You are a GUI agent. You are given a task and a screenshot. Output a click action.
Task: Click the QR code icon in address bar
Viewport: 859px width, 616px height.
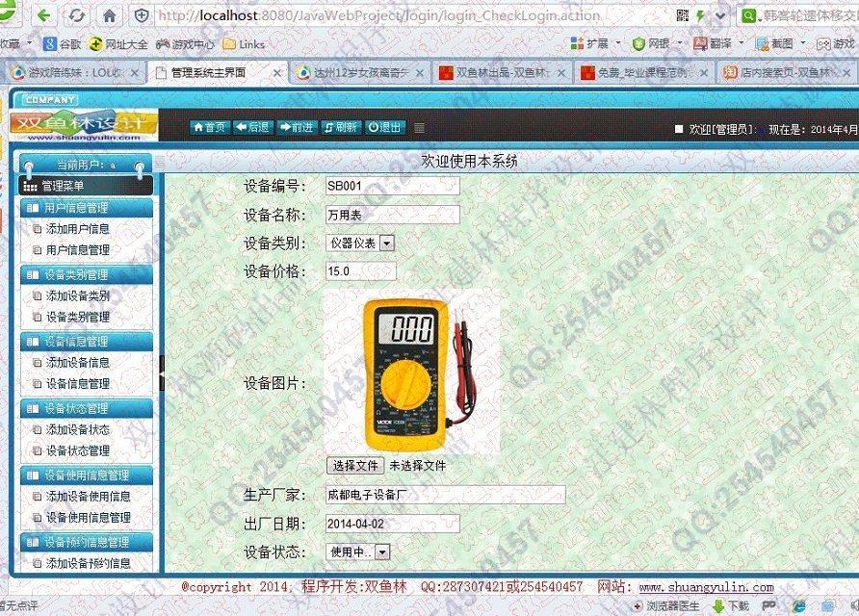tap(683, 15)
